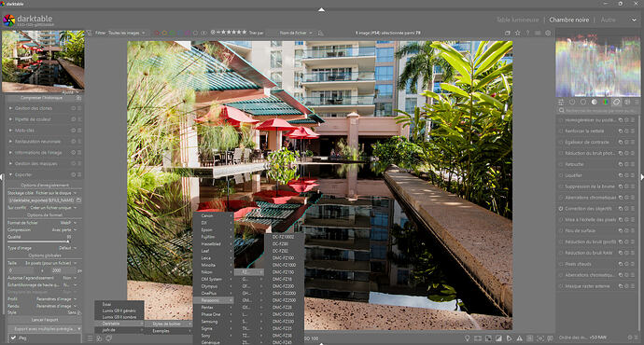Viewport: 644px width, 345px height.
Task: Open the styles quick access icon
Action: pos(99,338)
